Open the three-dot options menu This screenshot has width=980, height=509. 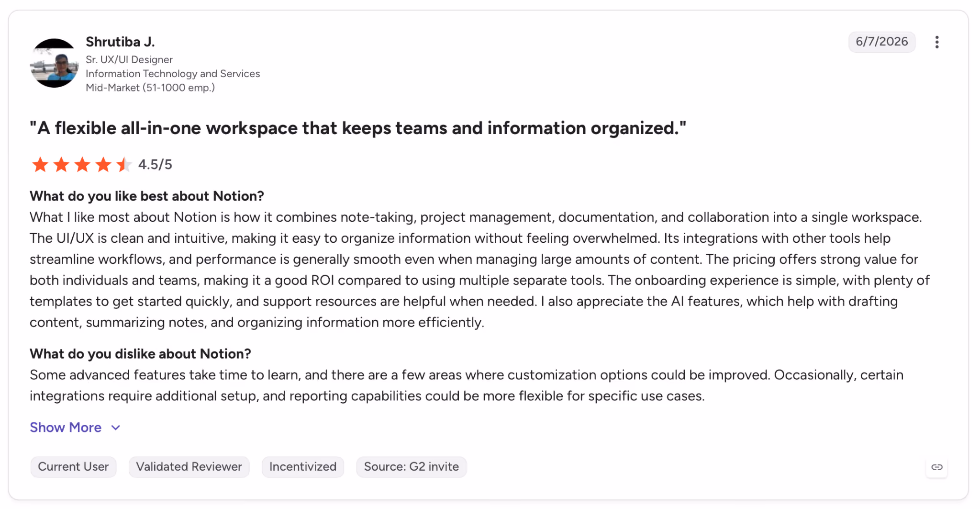[x=936, y=42]
